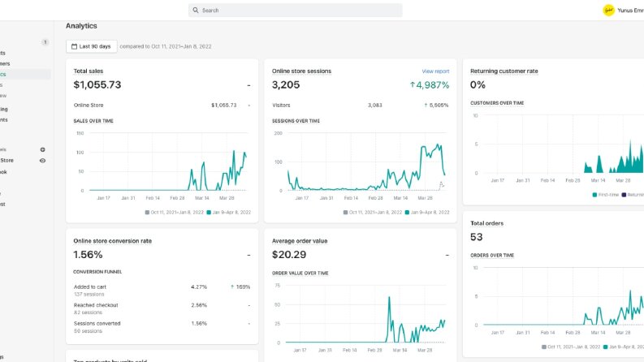The width and height of the screenshot is (644, 362).
Task: Click the calendar icon in date button
Action: [75, 46]
